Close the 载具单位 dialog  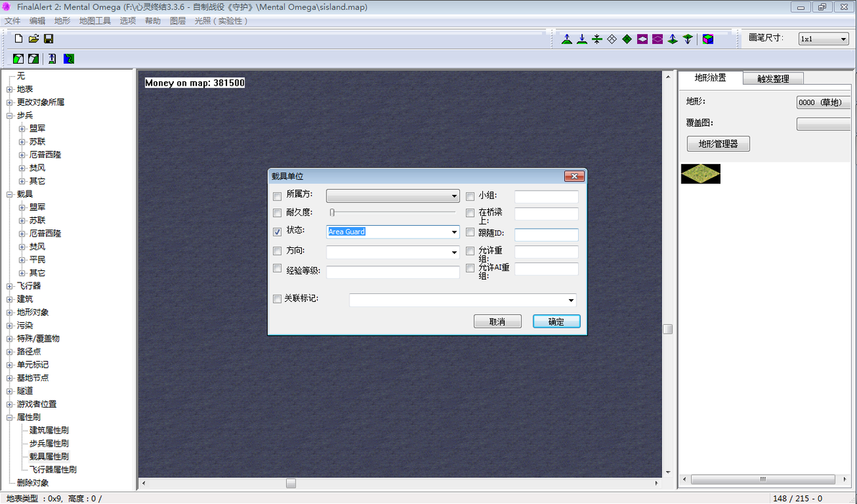tap(574, 176)
